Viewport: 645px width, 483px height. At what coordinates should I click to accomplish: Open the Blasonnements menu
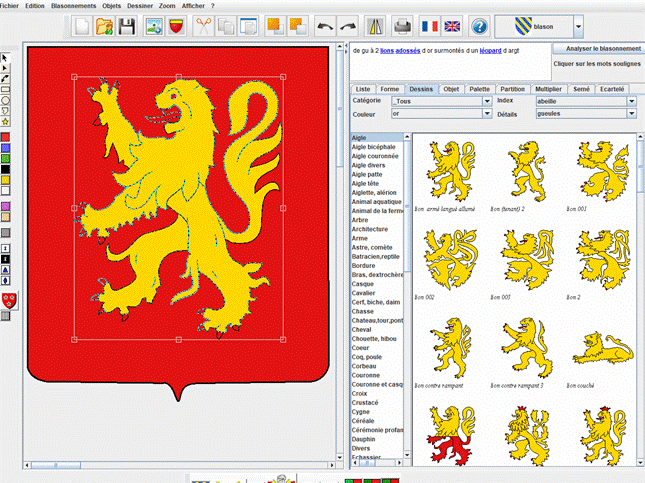click(x=75, y=5)
